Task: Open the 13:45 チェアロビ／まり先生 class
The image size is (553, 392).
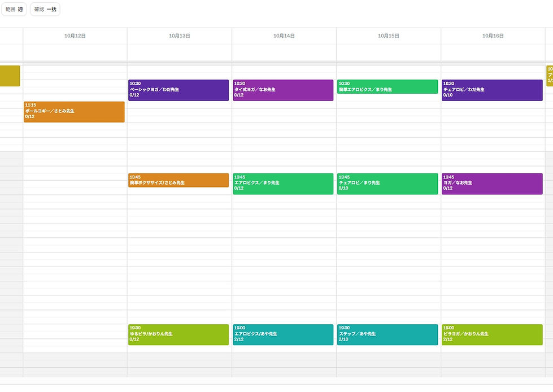Action: (x=387, y=184)
